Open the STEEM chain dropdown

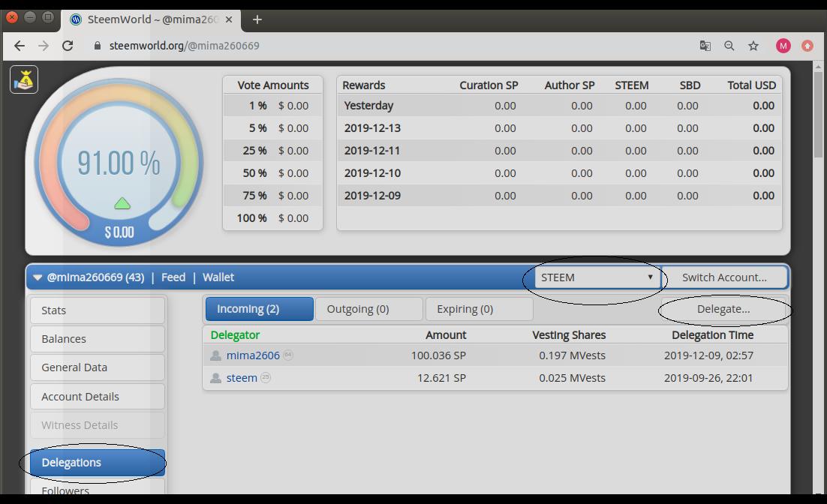pos(597,277)
